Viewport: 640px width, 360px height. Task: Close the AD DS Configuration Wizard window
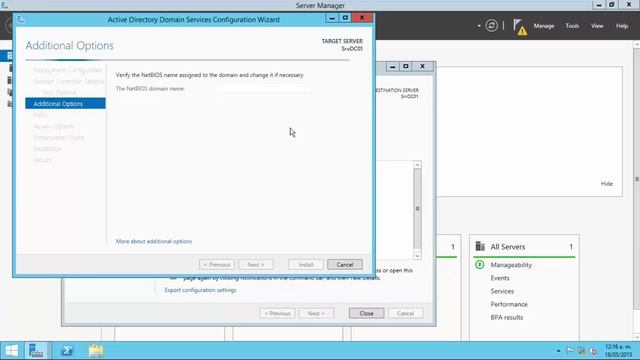(362, 18)
